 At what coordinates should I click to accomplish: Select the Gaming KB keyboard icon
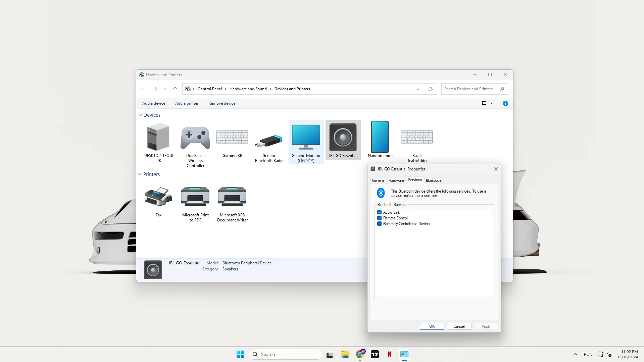pyautogui.click(x=232, y=137)
